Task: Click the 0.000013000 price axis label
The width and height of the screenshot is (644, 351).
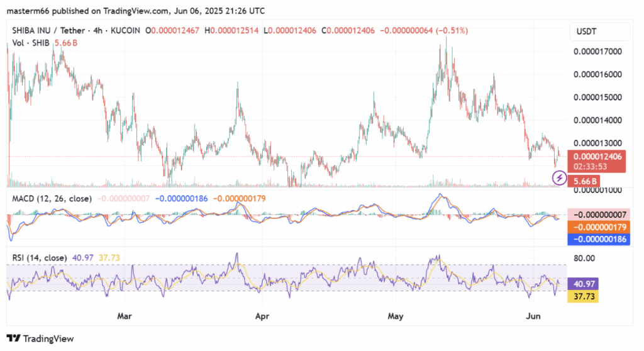Action: (x=597, y=143)
